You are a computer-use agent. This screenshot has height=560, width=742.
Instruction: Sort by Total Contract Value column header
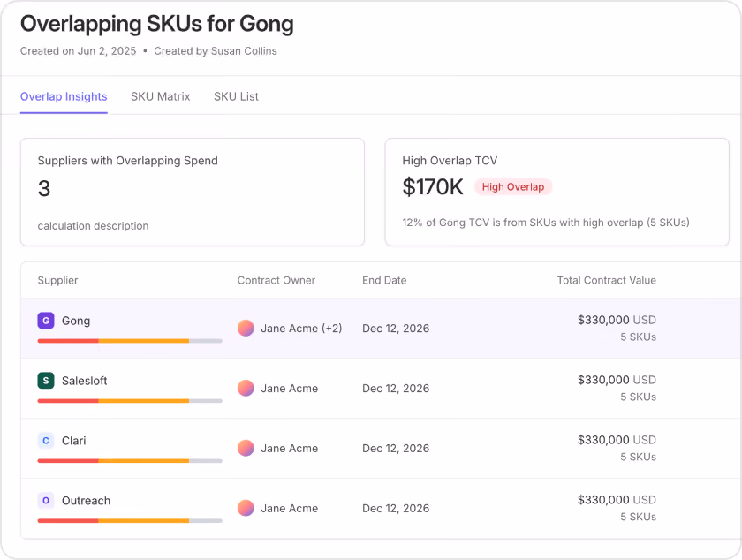607,280
